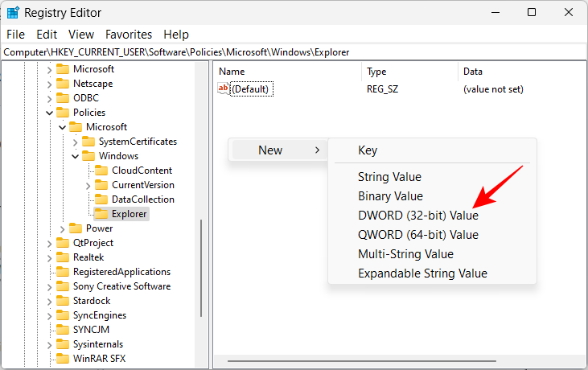Click the Sysinternals folder icon
The image size is (588, 370).
[x=62, y=344]
